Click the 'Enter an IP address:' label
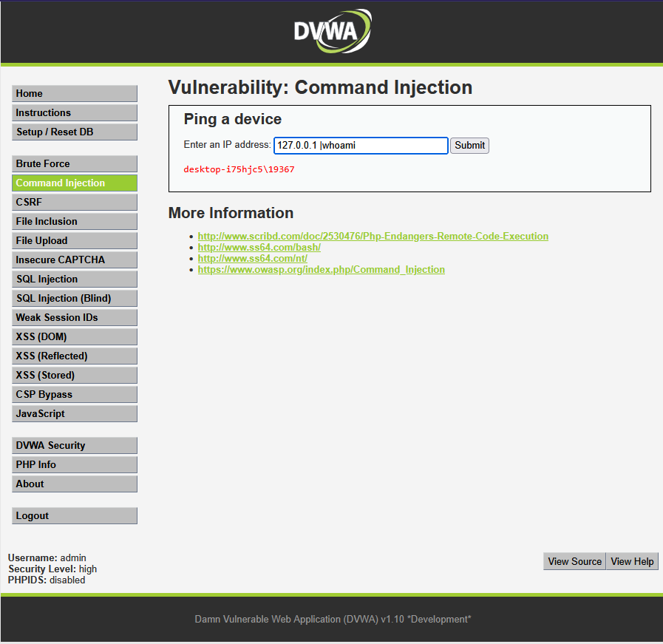 (227, 145)
